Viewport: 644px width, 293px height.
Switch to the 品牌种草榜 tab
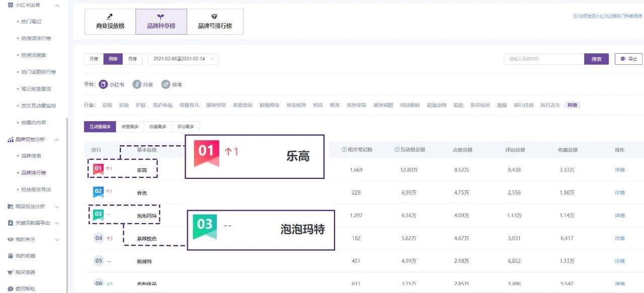tap(161, 22)
